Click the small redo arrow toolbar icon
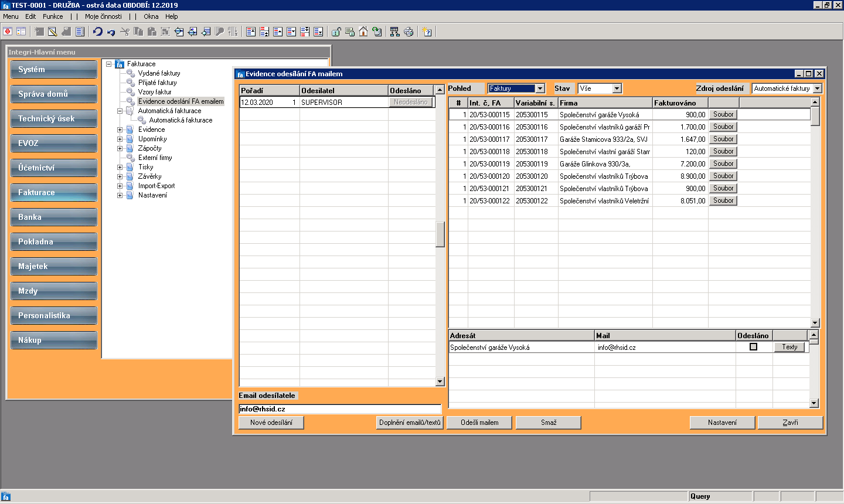The image size is (844, 504). (x=111, y=32)
